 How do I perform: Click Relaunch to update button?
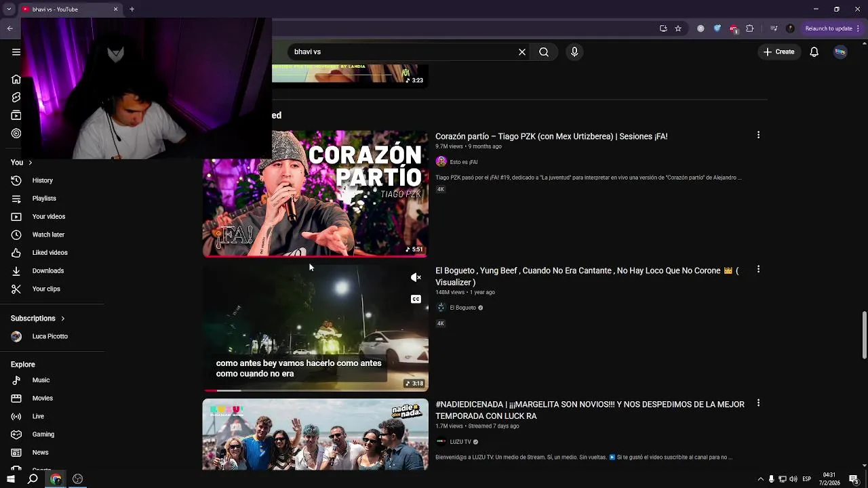click(828, 28)
